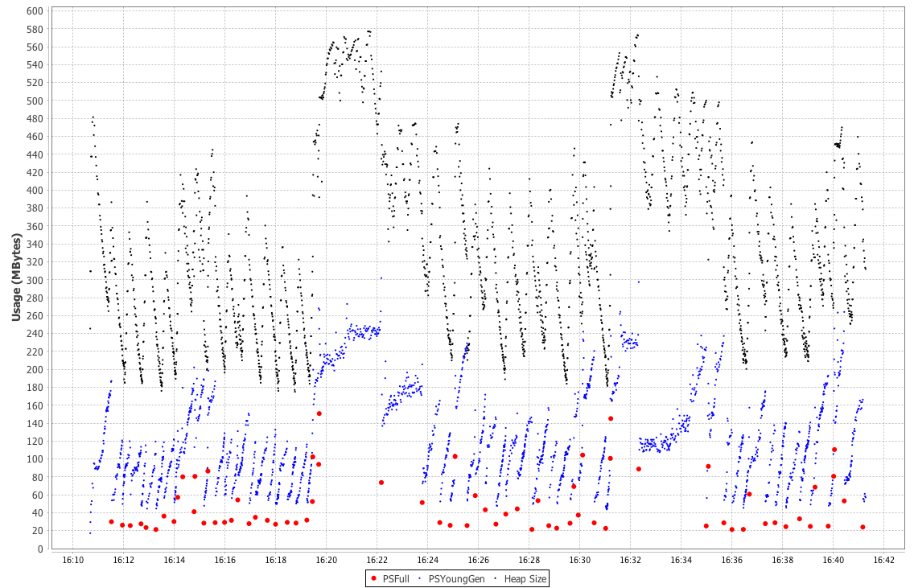Click the 520 tick label on the y-axis

(x=35, y=83)
